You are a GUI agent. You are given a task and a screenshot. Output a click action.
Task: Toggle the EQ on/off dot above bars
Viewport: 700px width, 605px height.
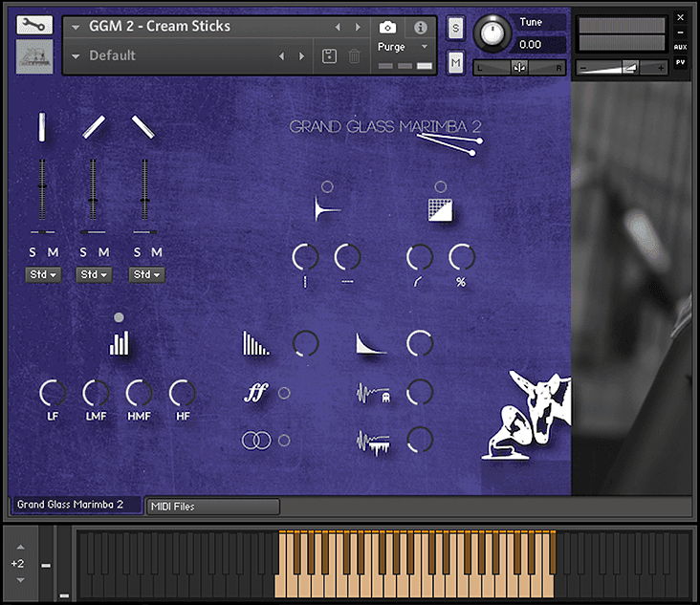pyautogui.click(x=119, y=317)
